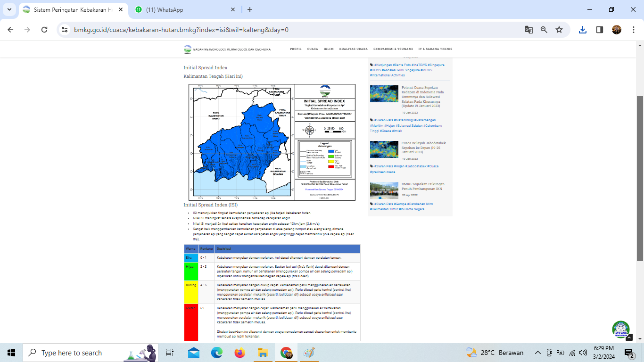644x362 pixels.
Task: Click the #Ibu Kota Negara tag
Action: pos(412,209)
